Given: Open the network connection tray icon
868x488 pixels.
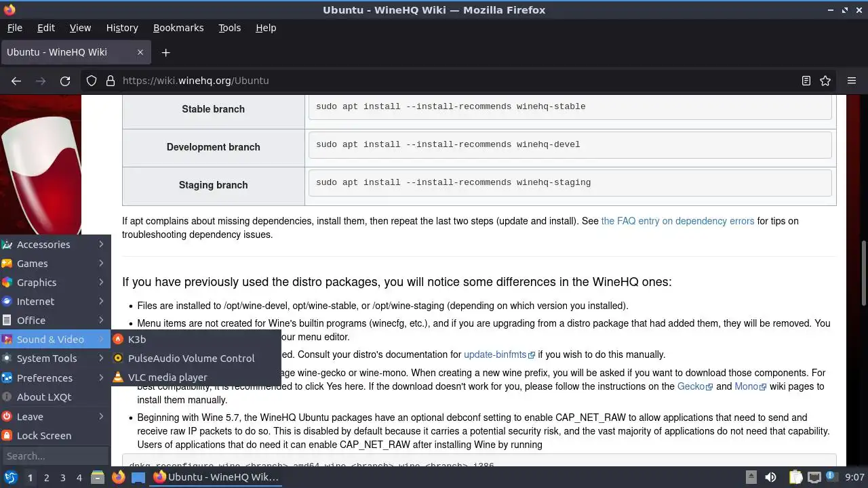Looking at the screenshot, I should pyautogui.click(x=814, y=477).
